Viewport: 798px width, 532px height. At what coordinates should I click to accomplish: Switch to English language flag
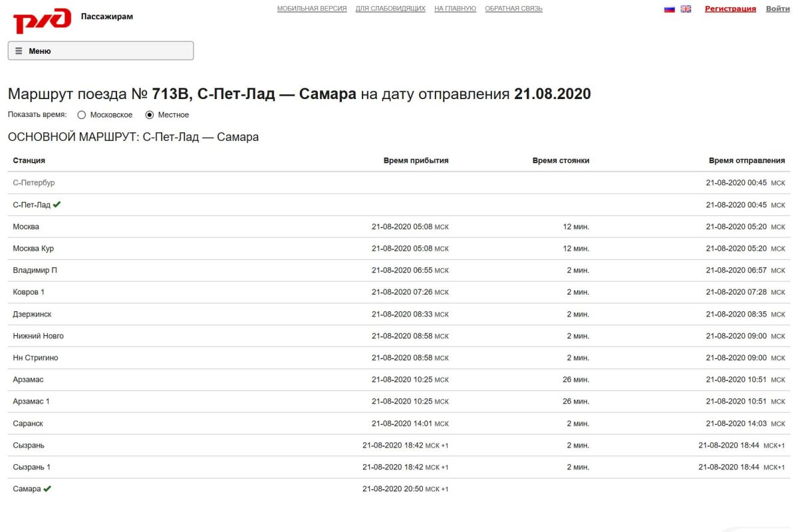pyautogui.click(x=686, y=9)
